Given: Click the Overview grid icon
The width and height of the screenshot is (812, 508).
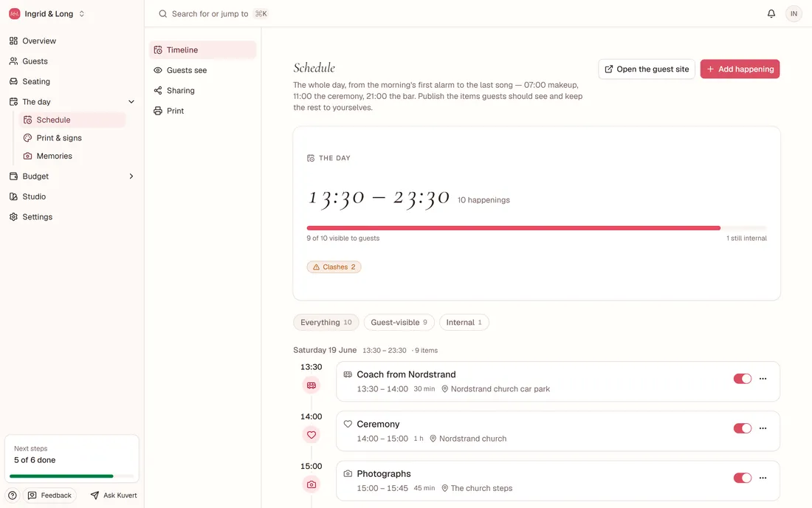Looking at the screenshot, I should coord(13,41).
